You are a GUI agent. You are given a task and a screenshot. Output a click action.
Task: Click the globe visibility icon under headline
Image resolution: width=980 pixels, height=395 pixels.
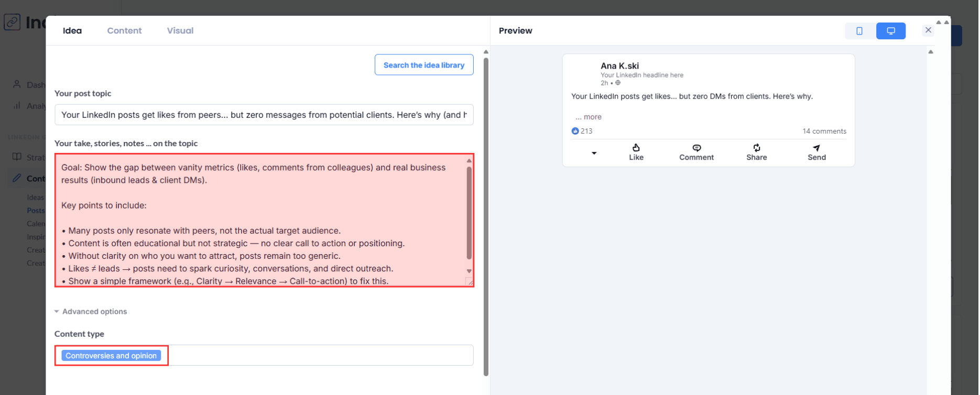pyautogui.click(x=618, y=83)
